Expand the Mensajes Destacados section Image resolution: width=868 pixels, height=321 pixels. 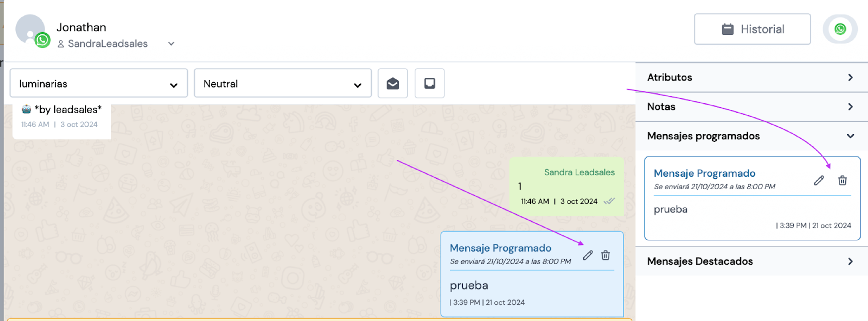point(751,261)
